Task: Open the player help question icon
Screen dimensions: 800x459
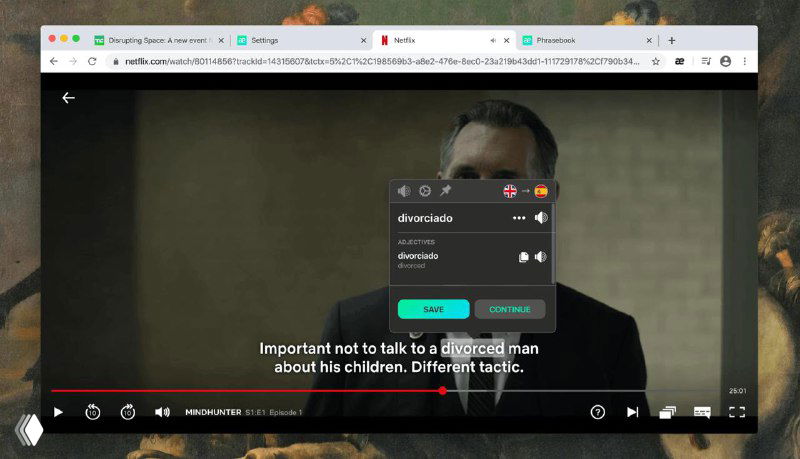Action: tap(598, 411)
